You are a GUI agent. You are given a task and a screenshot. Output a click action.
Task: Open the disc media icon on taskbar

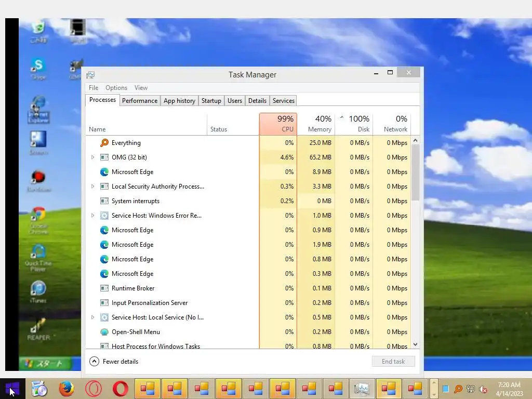(39, 389)
